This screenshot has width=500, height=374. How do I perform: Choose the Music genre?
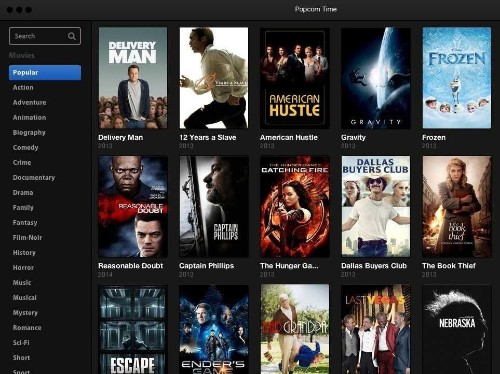pyautogui.click(x=22, y=282)
